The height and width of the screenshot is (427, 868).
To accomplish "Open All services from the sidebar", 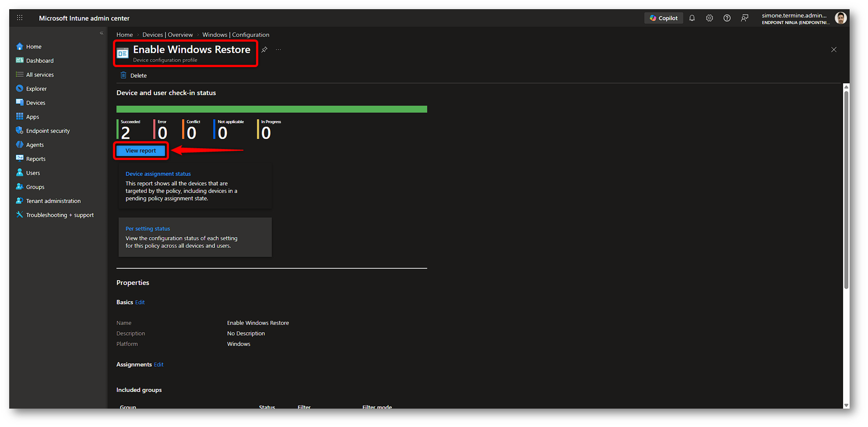I will (40, 74).
